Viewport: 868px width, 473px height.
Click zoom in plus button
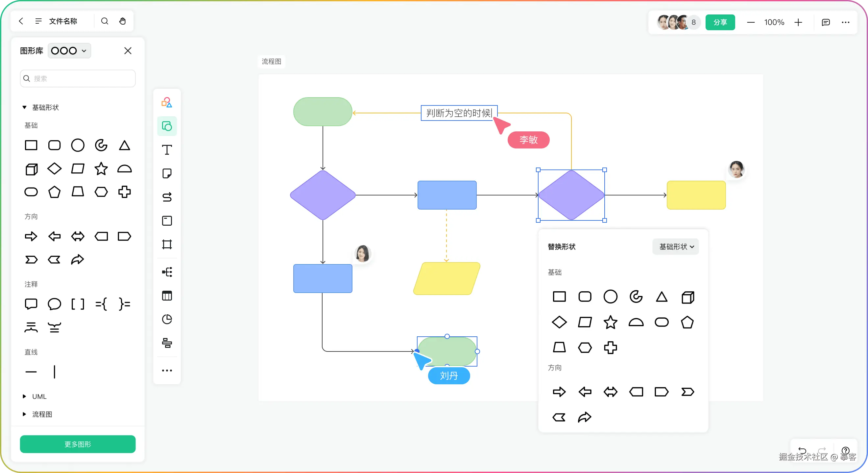pos(798,22)
